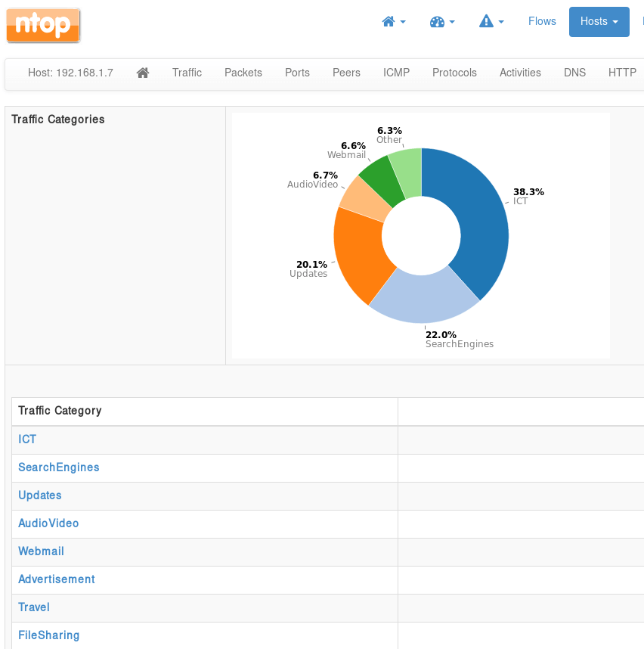Screen dimensions: 644x649
Task: Open the ICMP tab
Action: (x=396, y=73)
